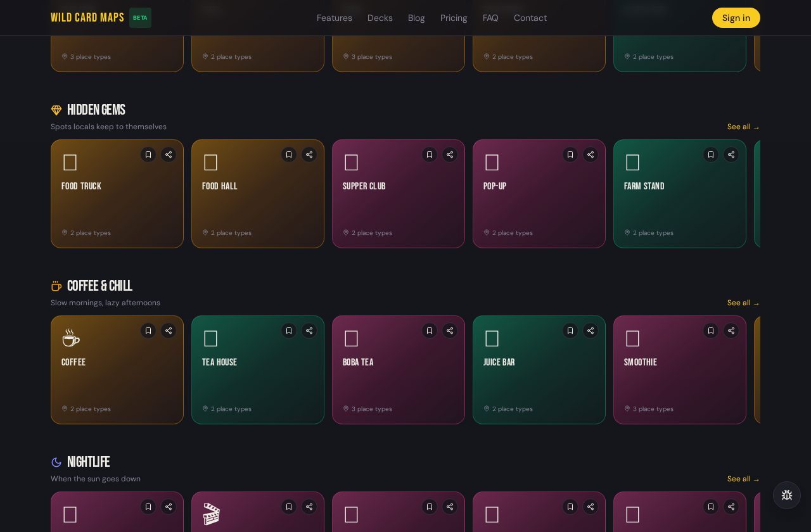
Task: Click "3 place types" on the Boba Tea card
Action: (372, 409)
